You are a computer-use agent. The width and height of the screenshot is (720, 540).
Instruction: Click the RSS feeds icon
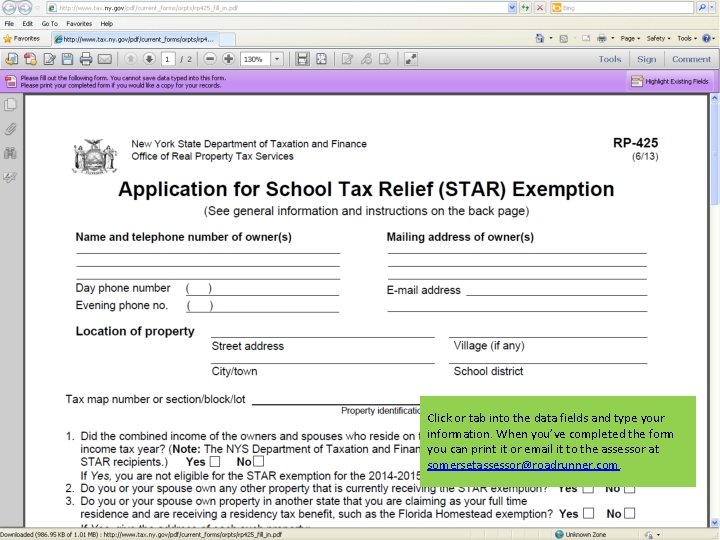563,39
